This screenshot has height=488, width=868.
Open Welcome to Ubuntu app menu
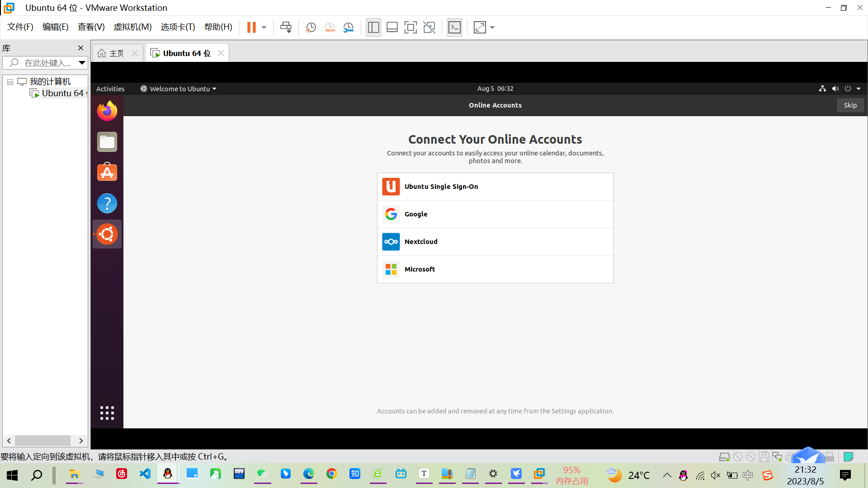(x=178, y=89)
